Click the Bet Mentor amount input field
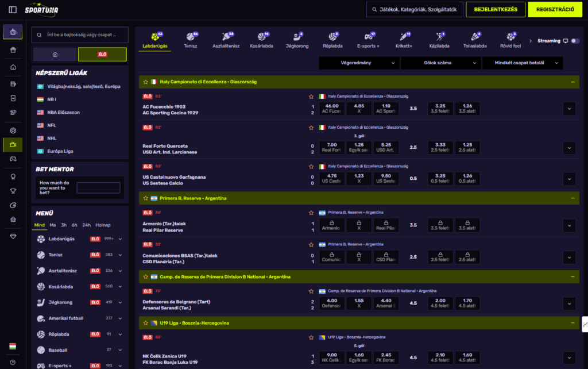Screen dimensions: 588x369 98,187
